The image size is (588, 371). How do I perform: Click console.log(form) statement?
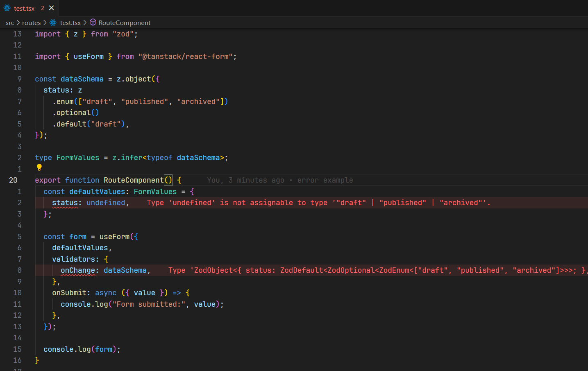(82, 349)
